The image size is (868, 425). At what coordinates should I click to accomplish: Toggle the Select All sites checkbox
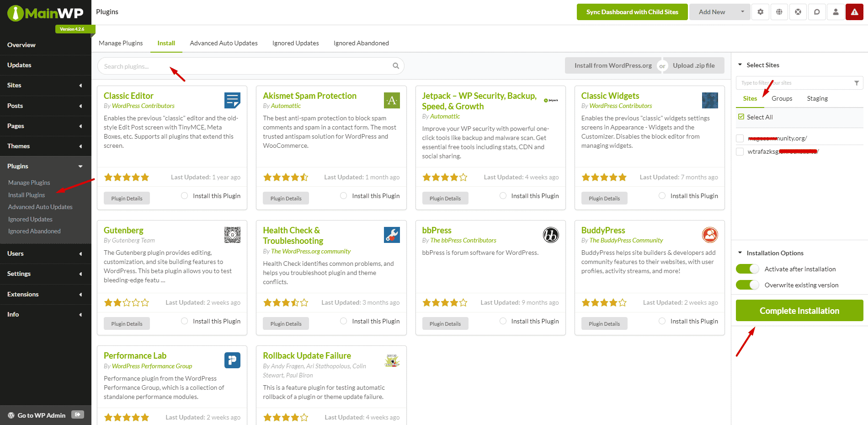click(741, 117)
